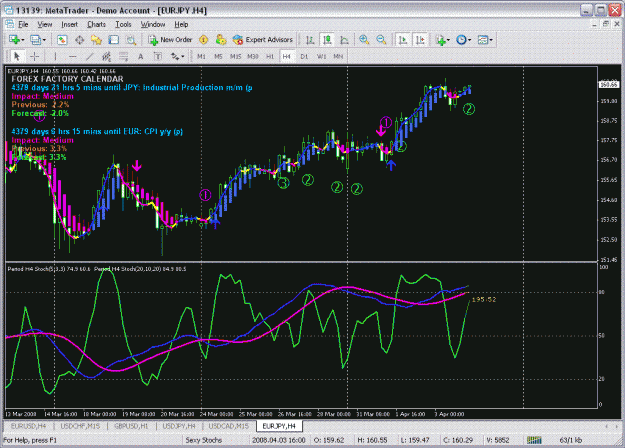Switch to USDJPY,H4 chart tab
The width and height of the screenshot is (625, 448).
(179, 426)
